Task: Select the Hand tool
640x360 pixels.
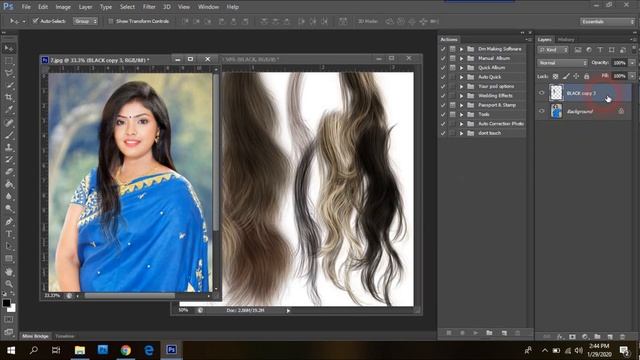Action: click(x=9, y=271)
